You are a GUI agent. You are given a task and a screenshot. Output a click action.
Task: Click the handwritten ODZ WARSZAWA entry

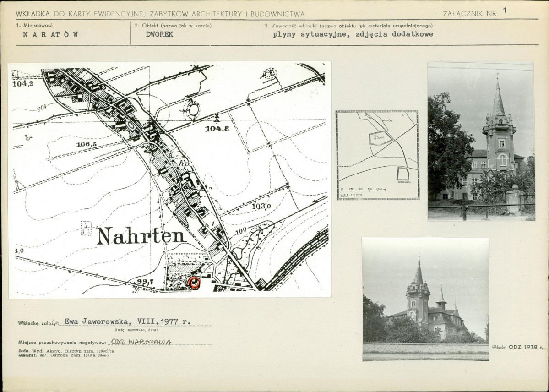click(141, 342)
